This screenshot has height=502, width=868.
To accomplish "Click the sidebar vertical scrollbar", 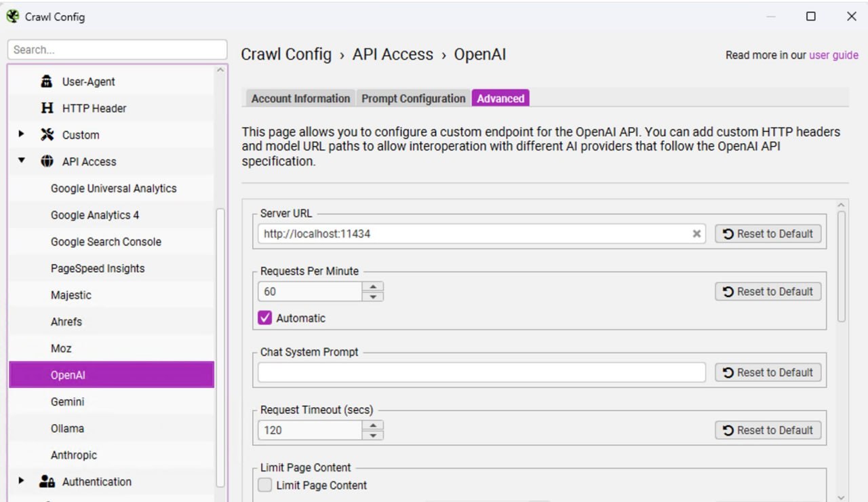I will pyautogui.click(x=220, y=347).
